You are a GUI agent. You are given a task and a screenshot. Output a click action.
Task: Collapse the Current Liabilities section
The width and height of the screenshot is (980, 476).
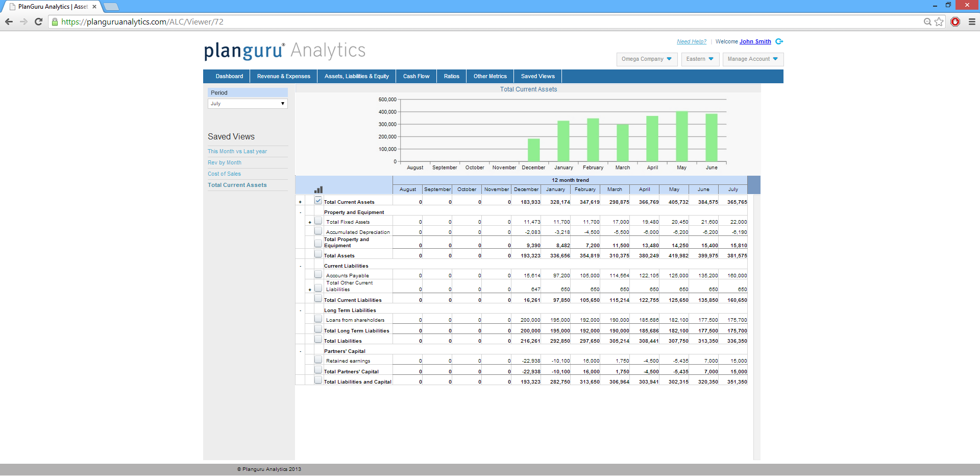(300, 266)
